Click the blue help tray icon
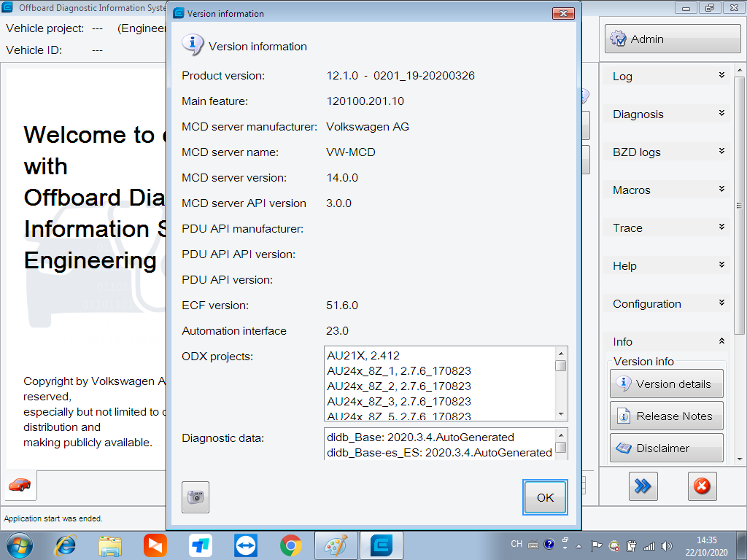 point(549,544)
